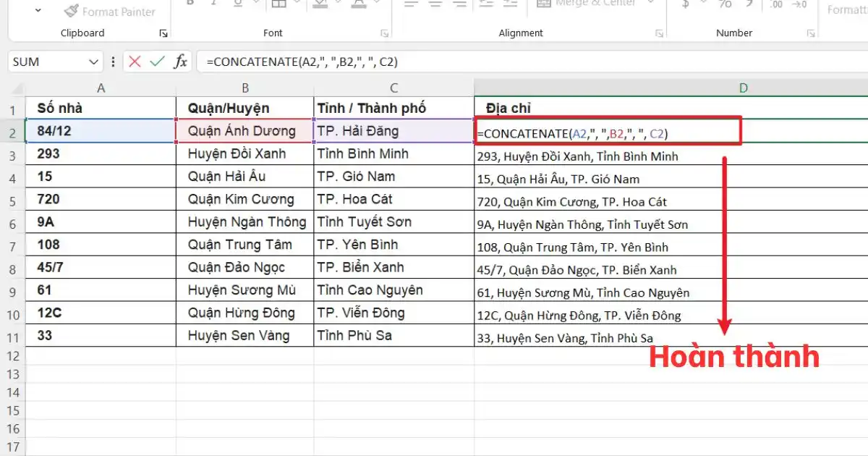The image size is (868, 456).
Task: Select cell 'TP. Gió Nam' in column C
Action: [394, 177]
